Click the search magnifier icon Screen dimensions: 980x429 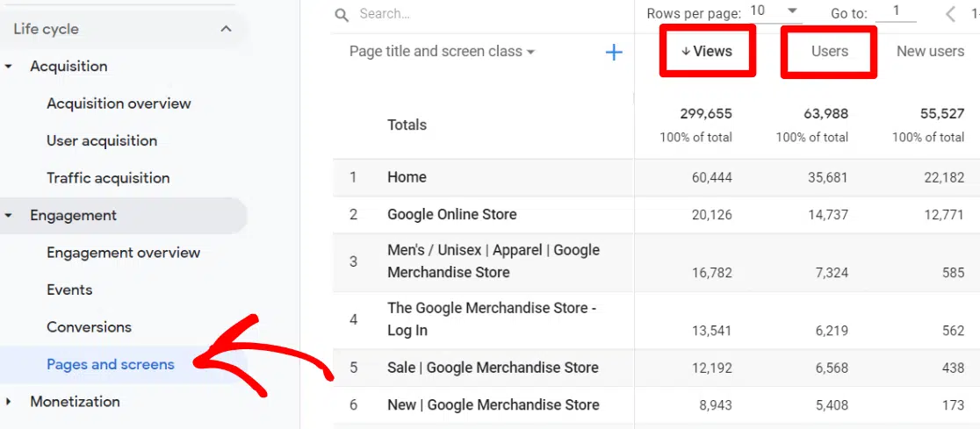pos(342,14)
